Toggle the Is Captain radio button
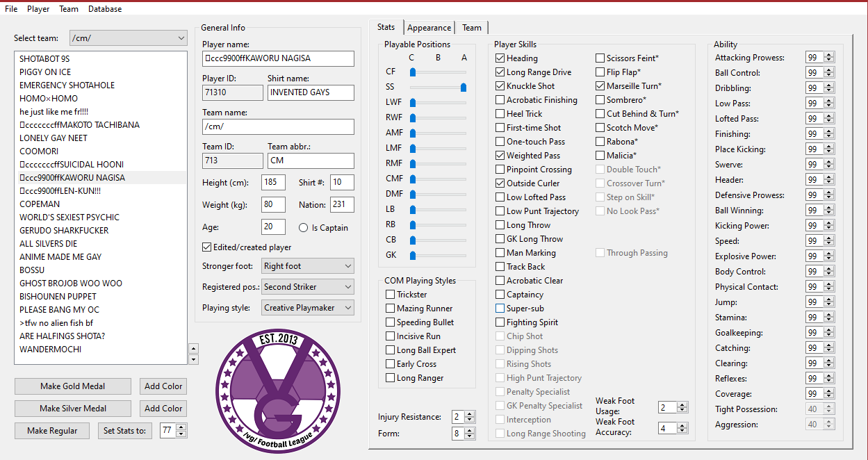Viewport: 868px width, 460px height. tap(303, 227)
